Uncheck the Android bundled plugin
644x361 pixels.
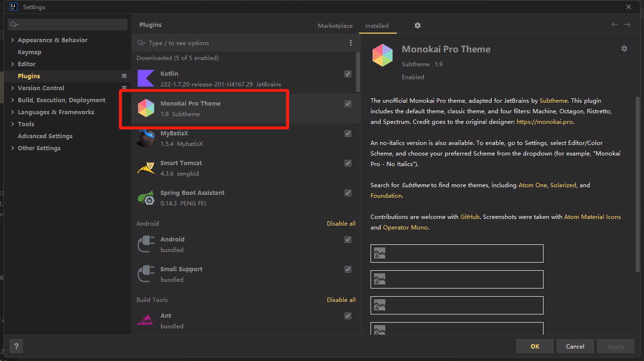coord(348,240)
